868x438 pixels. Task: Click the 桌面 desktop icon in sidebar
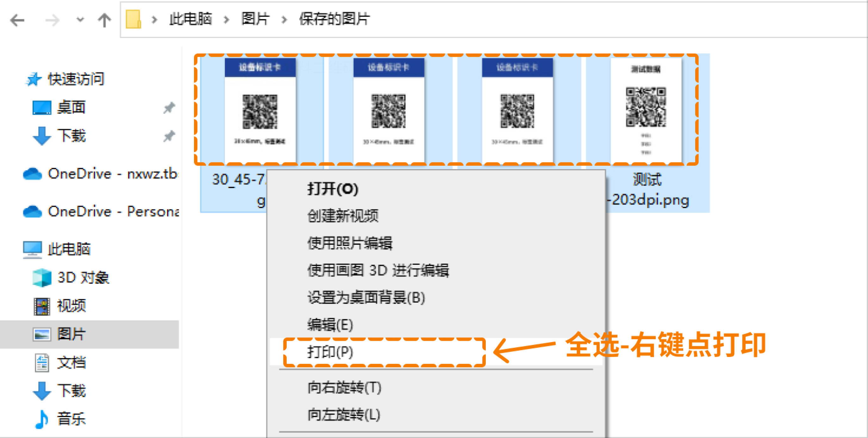(x=42, y=108)
